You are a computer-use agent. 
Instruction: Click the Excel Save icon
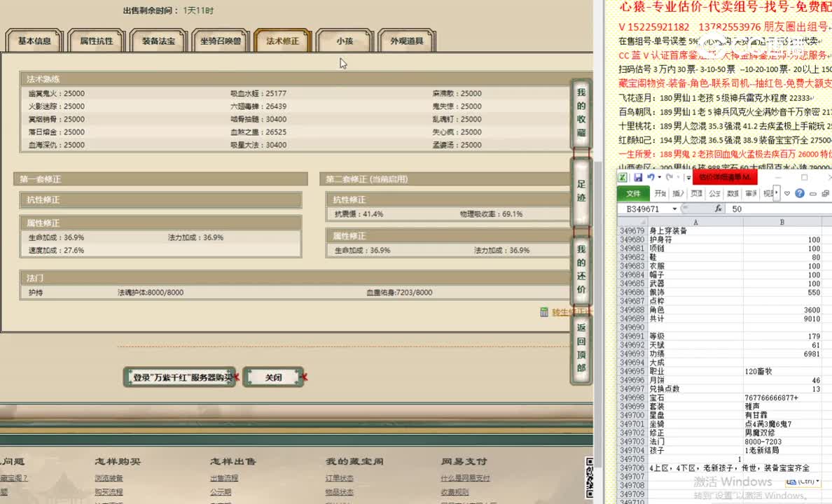click(639, 178)
